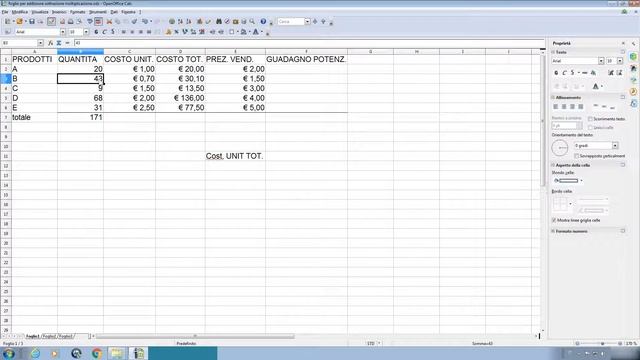Click the text orientation dial
Image resolution: width=640 pixels, height=360 pixels.
point(560,148)
